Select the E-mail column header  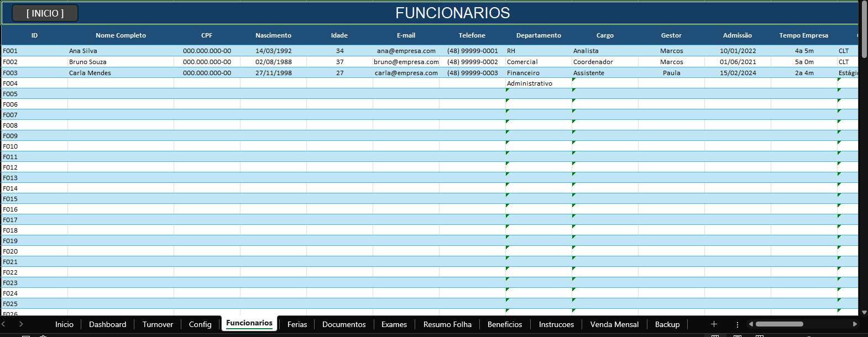[406, 35]
